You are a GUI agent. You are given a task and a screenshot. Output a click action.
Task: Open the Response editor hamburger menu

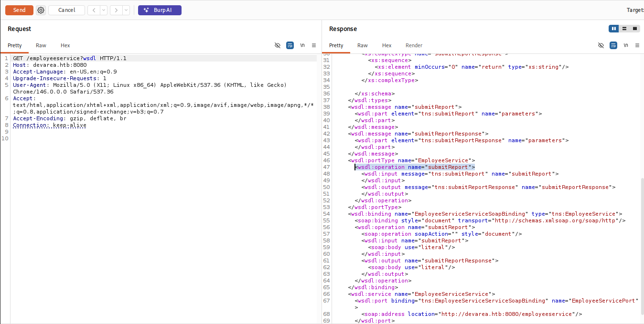coord(637,45)
